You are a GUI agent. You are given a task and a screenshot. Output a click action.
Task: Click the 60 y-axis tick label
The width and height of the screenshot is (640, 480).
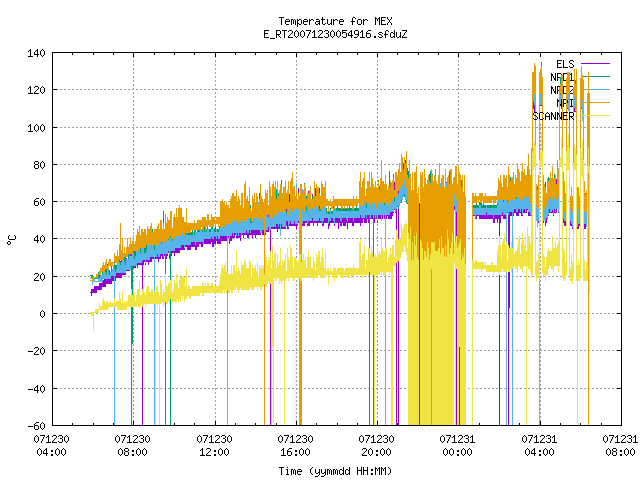39,202
